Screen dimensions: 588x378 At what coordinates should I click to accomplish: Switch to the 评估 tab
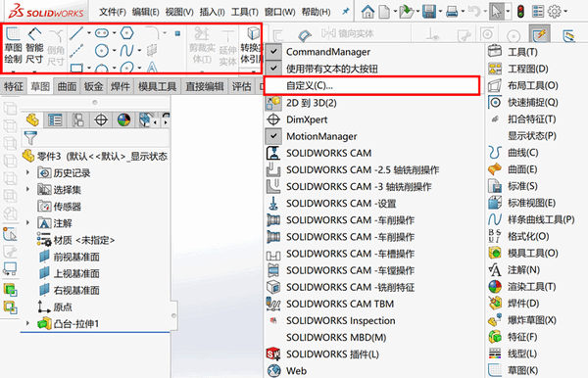[241, 86]
